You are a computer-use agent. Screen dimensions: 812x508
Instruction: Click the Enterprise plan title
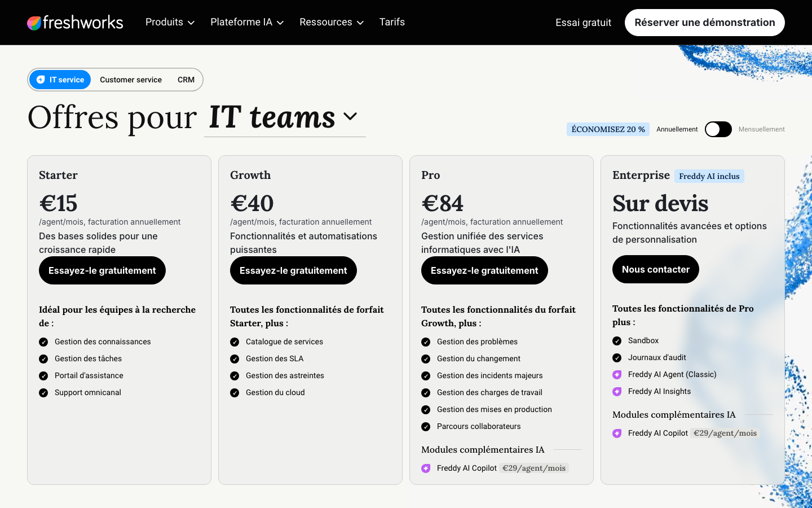(x=641, y=175)
